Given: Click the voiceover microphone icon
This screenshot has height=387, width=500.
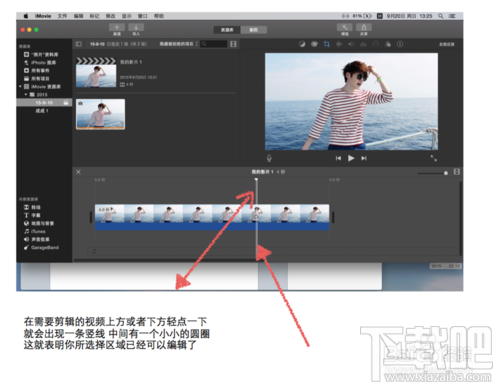Looking at the screenshot, I should (x=269, y=158).
